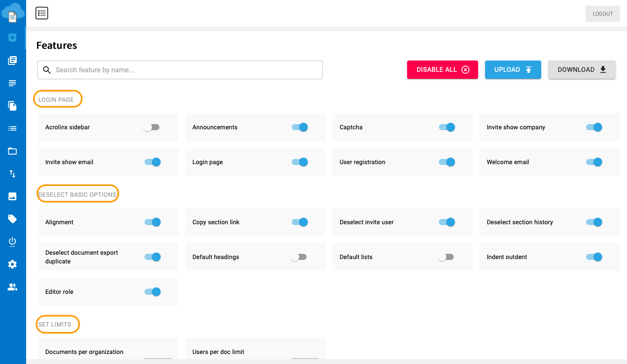Click the DESELECT BASIC OPTIONS section label
627x364 pixels.
pyautogui.click(x=78, y=195)
